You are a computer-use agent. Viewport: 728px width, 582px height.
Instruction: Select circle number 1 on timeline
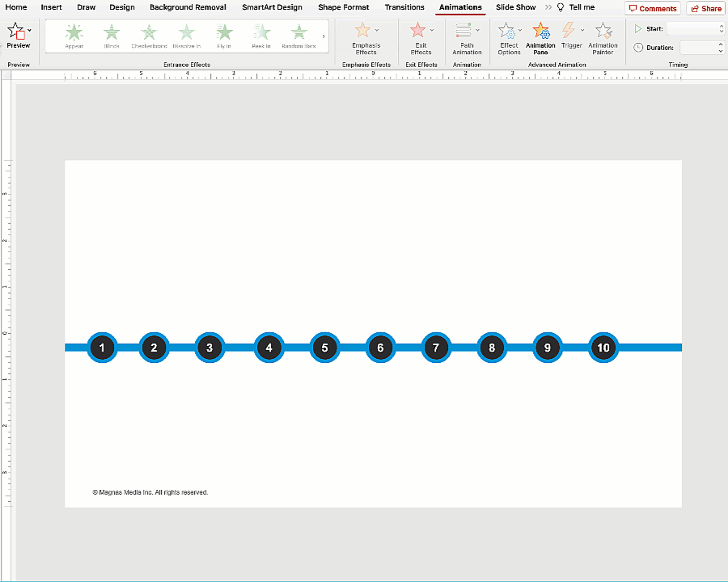(102, 348)
